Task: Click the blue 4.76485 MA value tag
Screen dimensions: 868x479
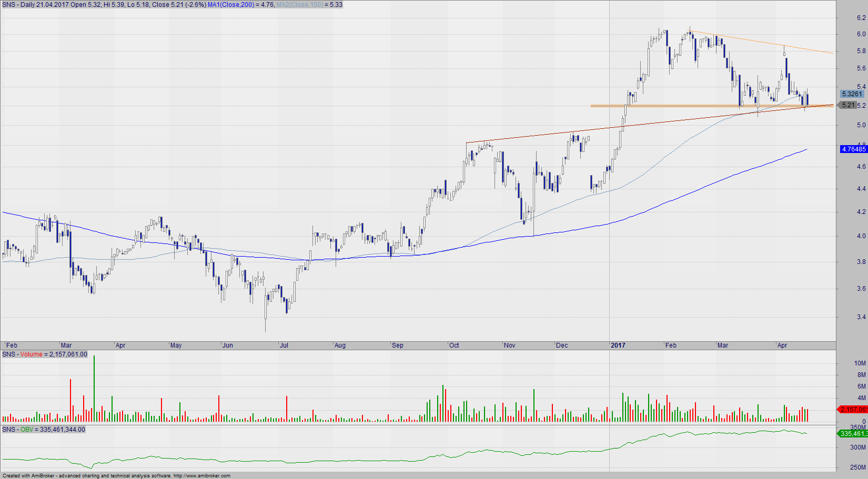Action: coord(853,149)
